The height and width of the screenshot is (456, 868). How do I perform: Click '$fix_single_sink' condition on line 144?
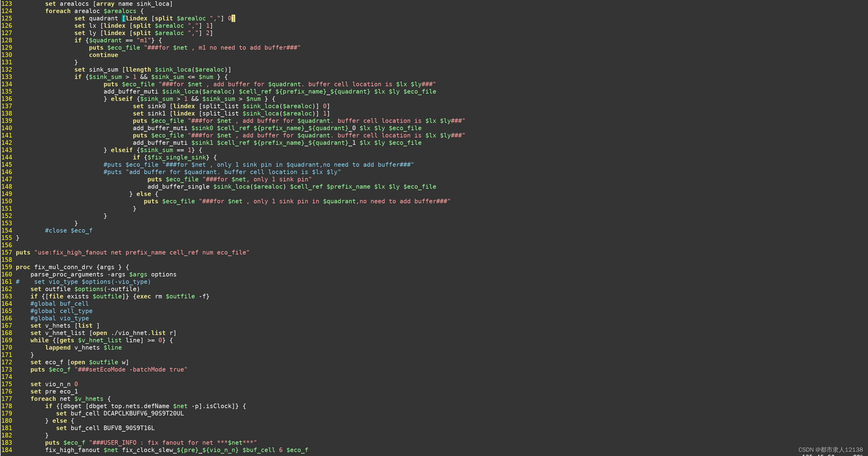click(177, 157)
